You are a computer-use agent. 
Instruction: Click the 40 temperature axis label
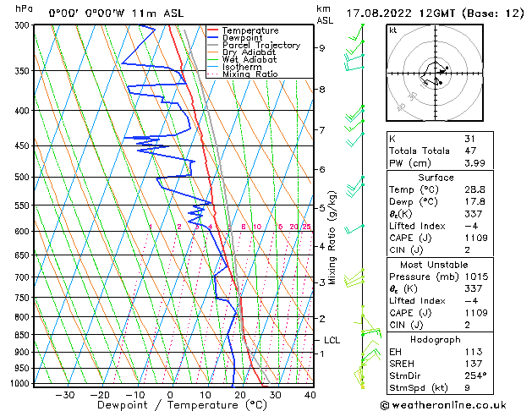tap(310, 395)
